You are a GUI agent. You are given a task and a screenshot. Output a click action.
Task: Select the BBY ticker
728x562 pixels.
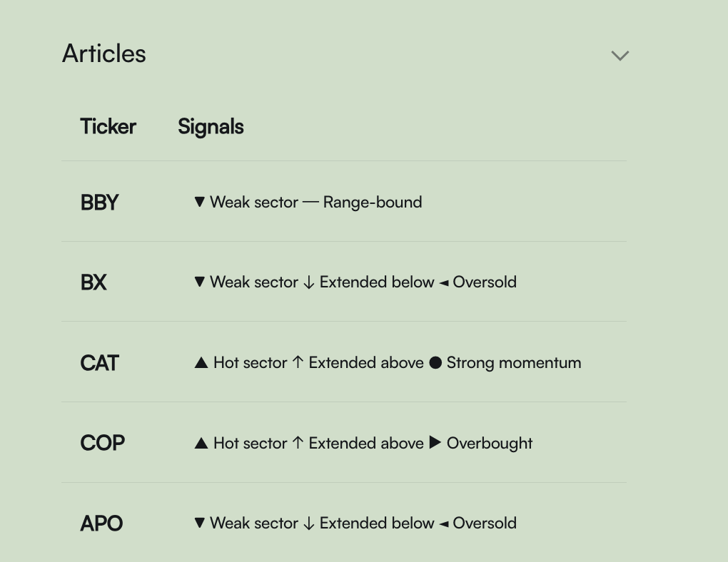(x=99, y=203)
